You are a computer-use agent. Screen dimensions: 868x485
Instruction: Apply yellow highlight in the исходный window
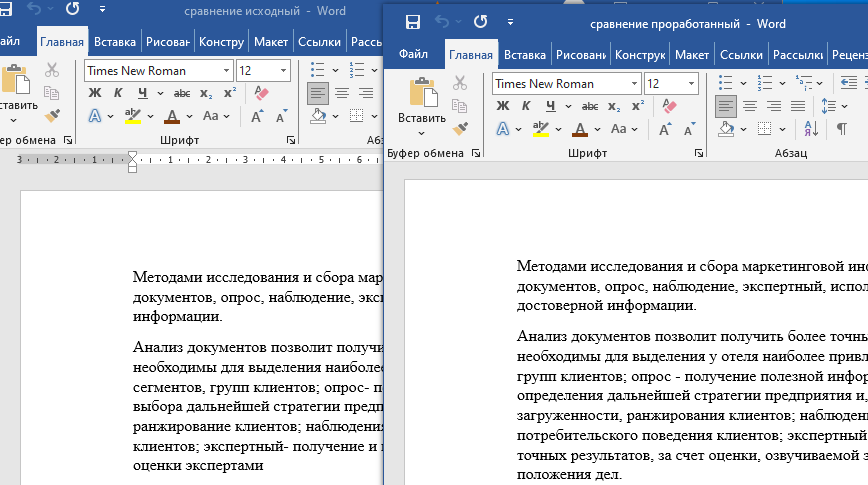click(133, 116)
